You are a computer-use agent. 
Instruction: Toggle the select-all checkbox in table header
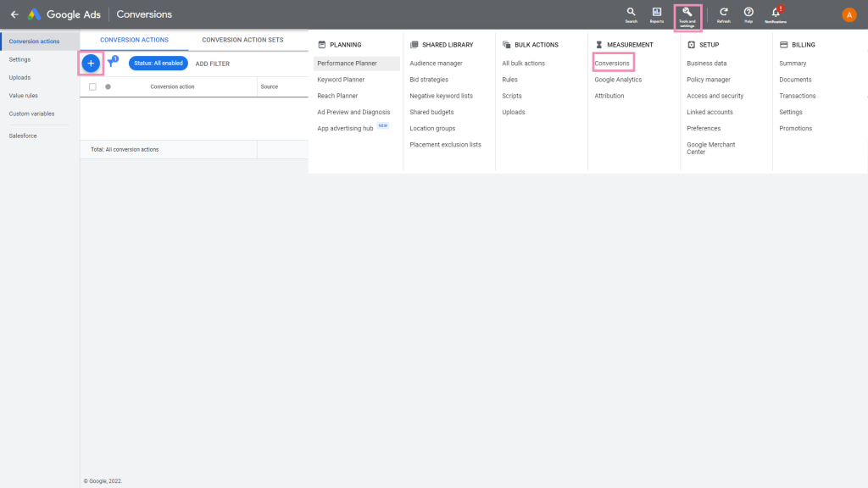[92, 87]
